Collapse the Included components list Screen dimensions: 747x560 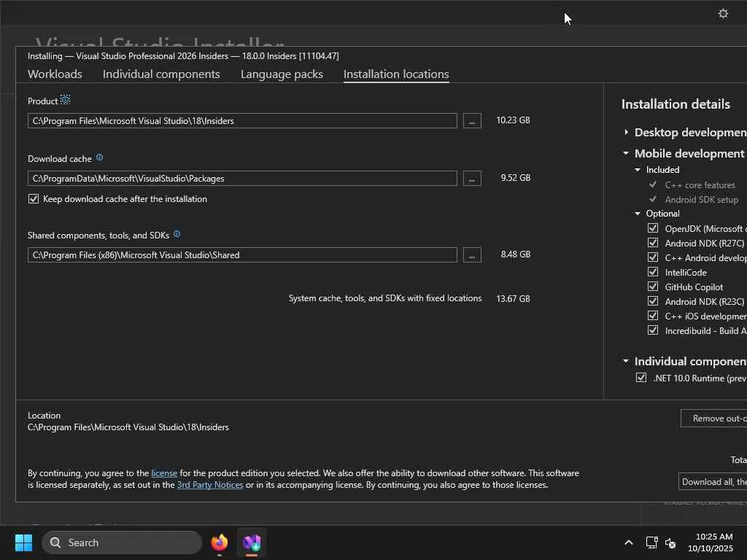coord(638,169)
